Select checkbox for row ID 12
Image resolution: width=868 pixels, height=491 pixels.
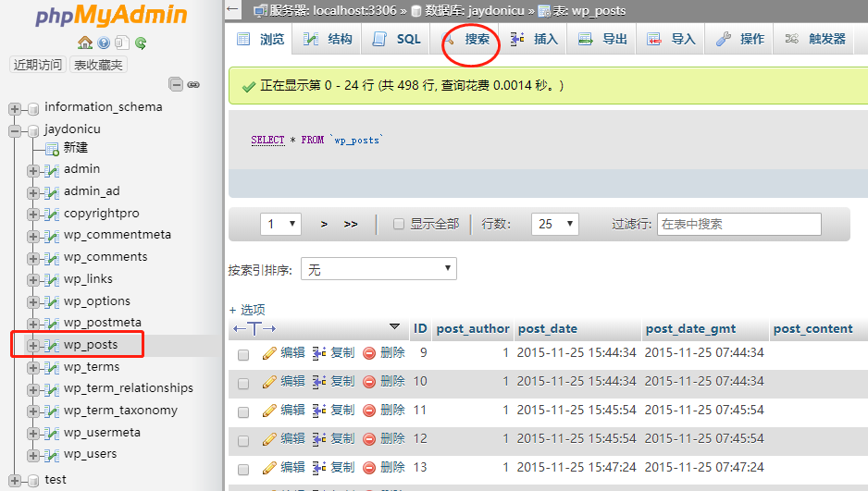pyautogui.click(x=243, y=441)
